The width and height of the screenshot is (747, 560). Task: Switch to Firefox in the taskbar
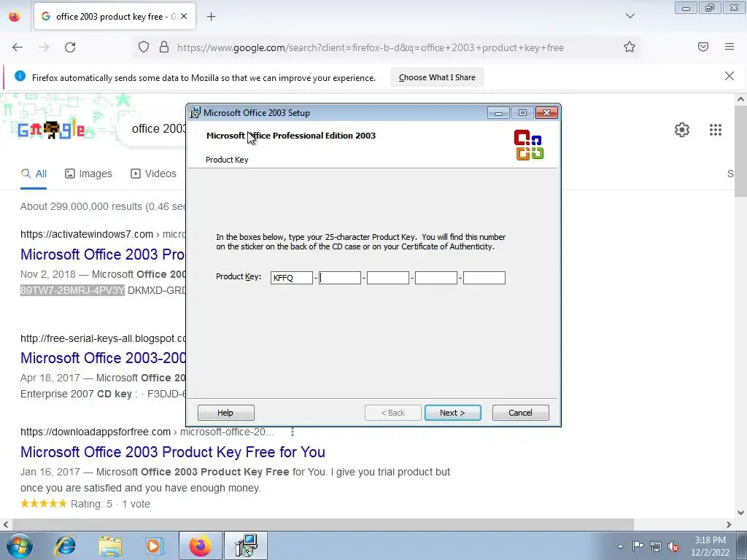200,545
